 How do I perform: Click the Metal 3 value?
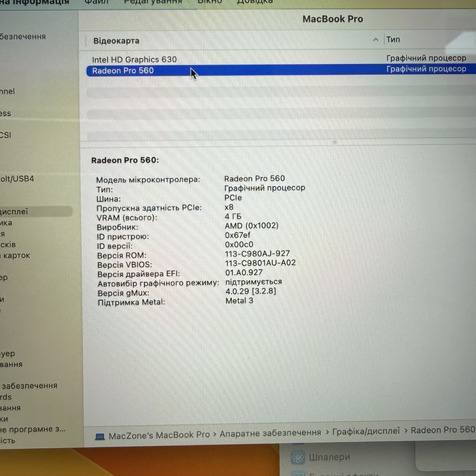tap(239, 301)
